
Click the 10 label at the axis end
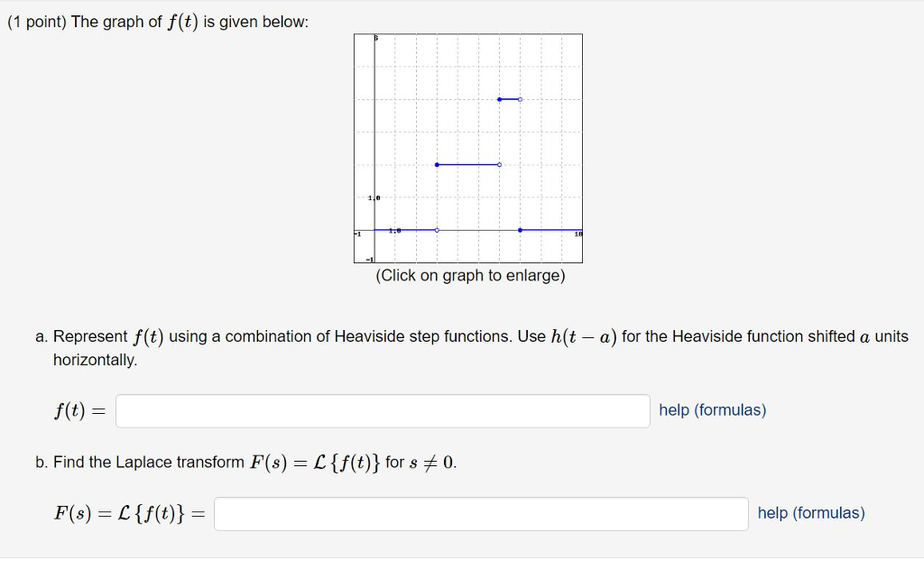[577, 233]
